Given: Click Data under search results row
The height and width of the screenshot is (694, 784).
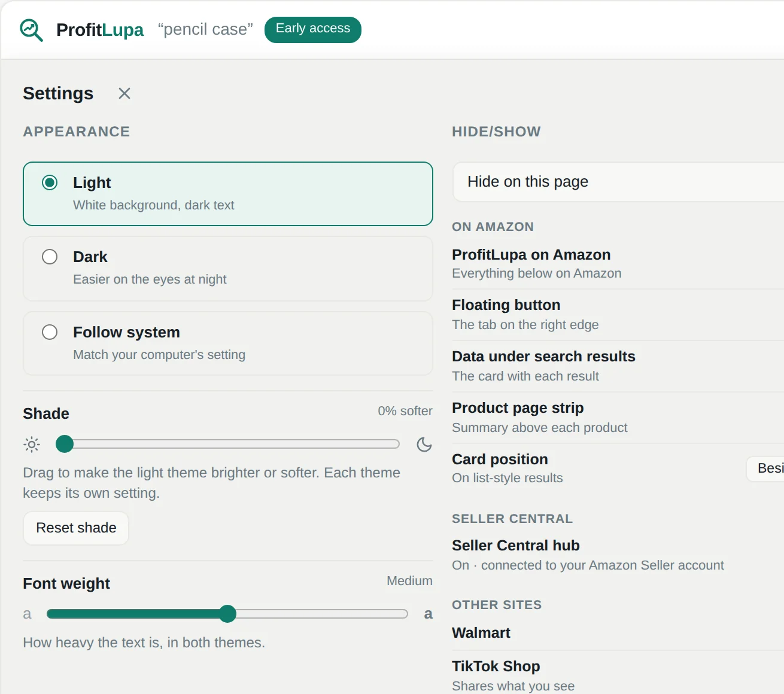Looking at the screenshot, I should [618, 366].
